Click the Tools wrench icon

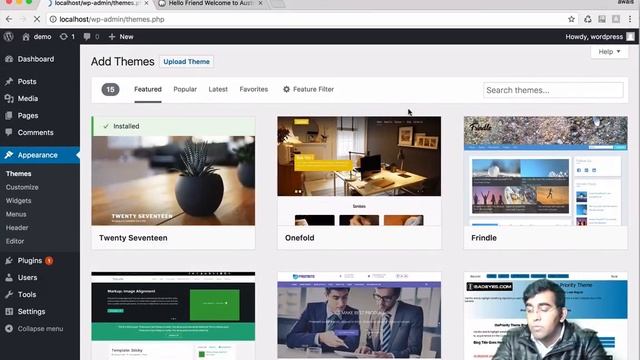coord(9,294)
